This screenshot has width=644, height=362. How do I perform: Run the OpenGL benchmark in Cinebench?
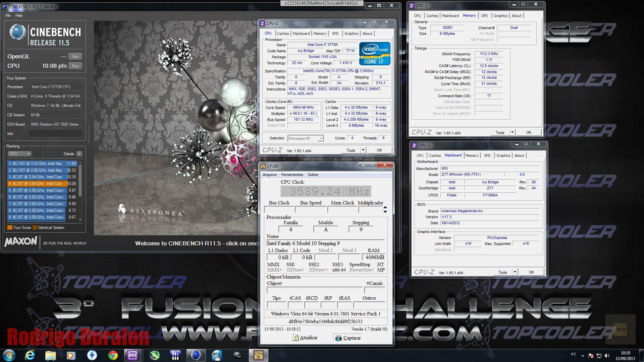pyautogui.click(x=75, y=57)
